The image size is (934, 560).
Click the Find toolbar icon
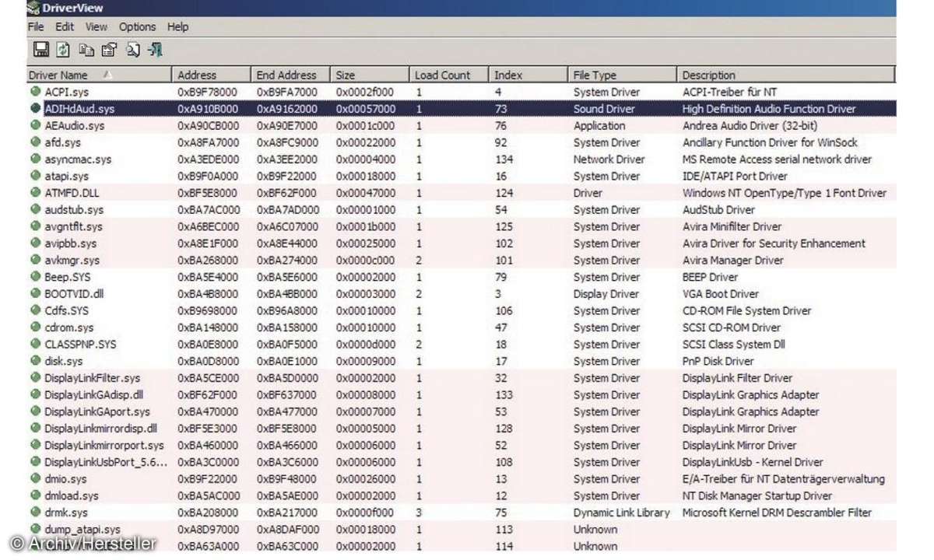point(132,50)
